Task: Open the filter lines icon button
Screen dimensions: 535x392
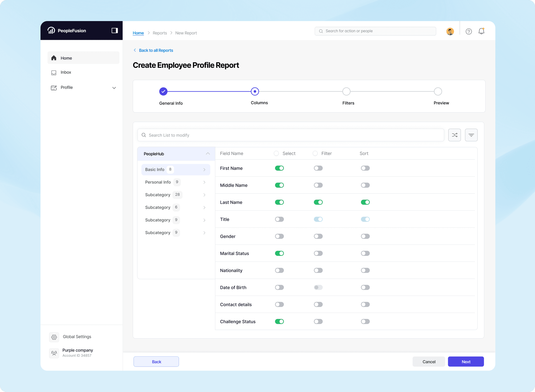Action: 471,135
